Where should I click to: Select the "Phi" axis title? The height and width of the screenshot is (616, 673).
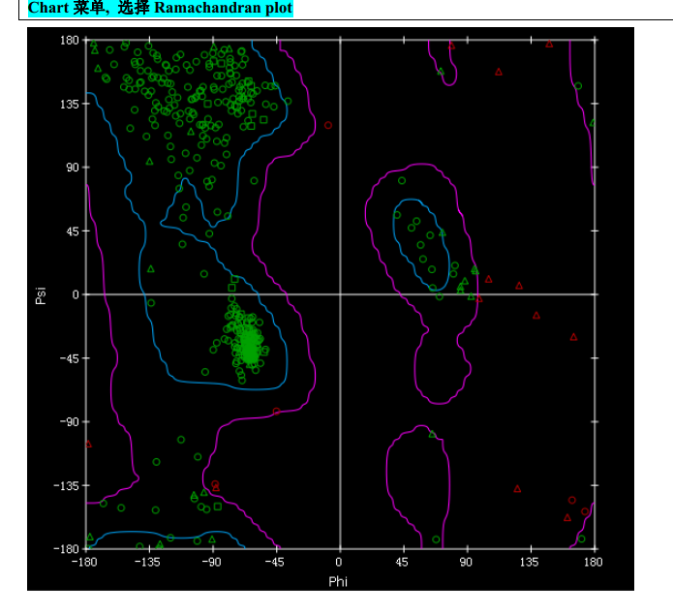[338, 582]
